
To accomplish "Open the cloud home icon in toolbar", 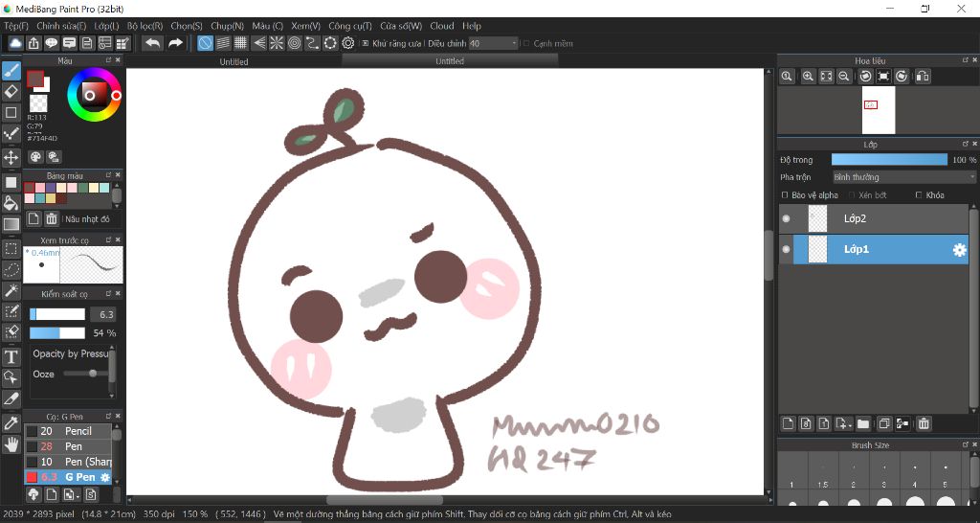I will (15, 43).
